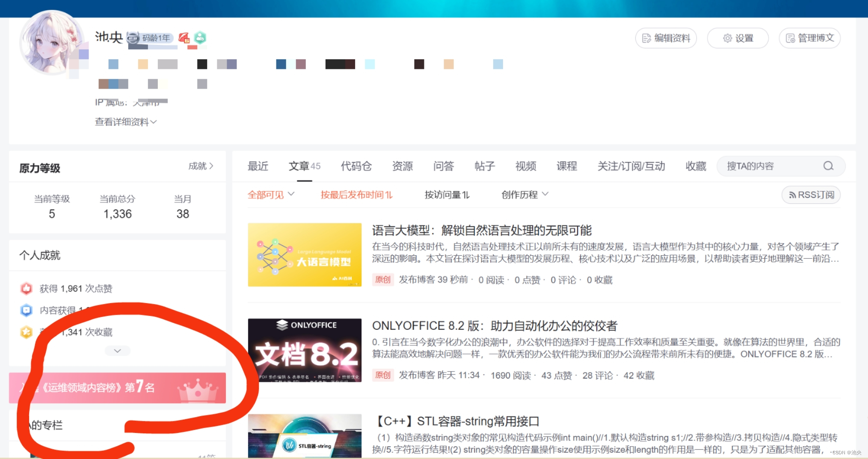The height and width of the screenshot is (459, 868).
Task: Open the user profile avatar
Action: pos(52,43)
